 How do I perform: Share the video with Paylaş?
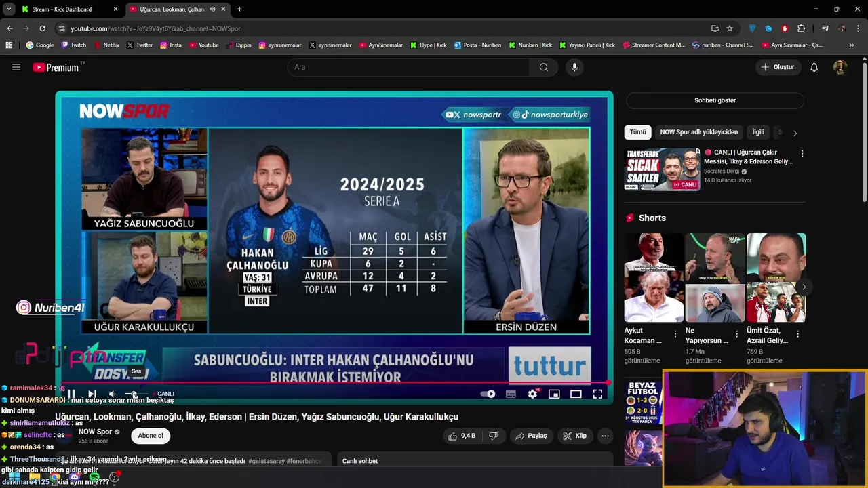pos(530,436)
